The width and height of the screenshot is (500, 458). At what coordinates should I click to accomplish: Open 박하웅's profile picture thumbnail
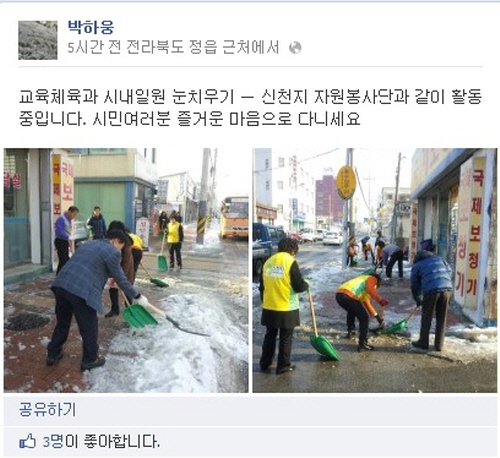pos(38,40)
